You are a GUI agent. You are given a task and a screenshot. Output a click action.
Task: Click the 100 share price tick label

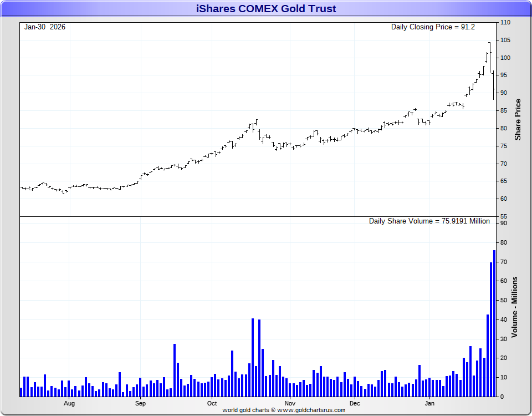[x=505, y=58]
